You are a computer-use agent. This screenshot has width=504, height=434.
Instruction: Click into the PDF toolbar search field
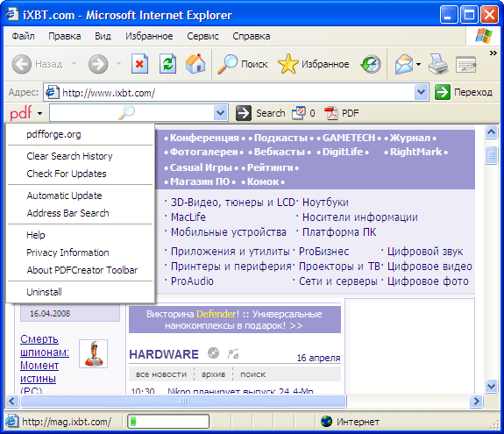tap(131, 113)
